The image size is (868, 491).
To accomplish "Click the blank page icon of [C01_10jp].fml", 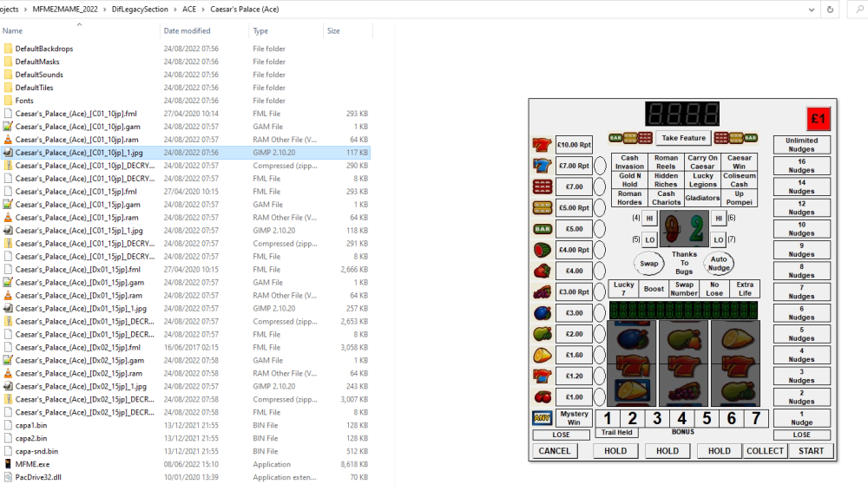I will [x=8, y=114].
